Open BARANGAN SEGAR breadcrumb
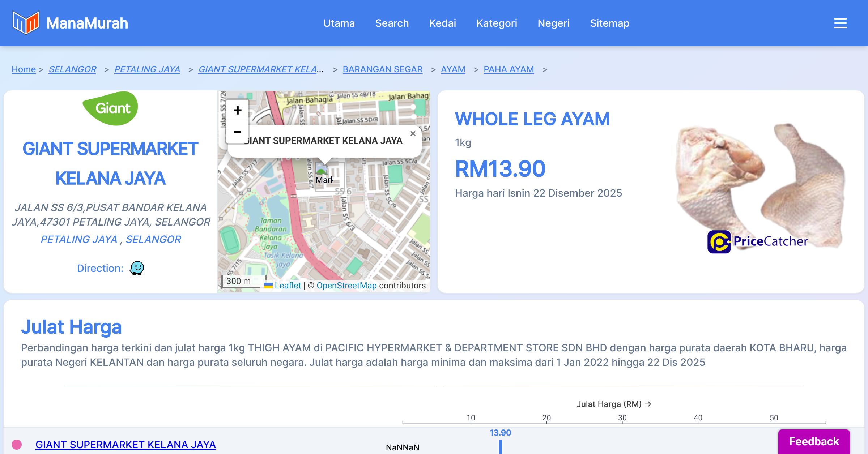Viewport: 868px width, 454px height. [382, 69]
